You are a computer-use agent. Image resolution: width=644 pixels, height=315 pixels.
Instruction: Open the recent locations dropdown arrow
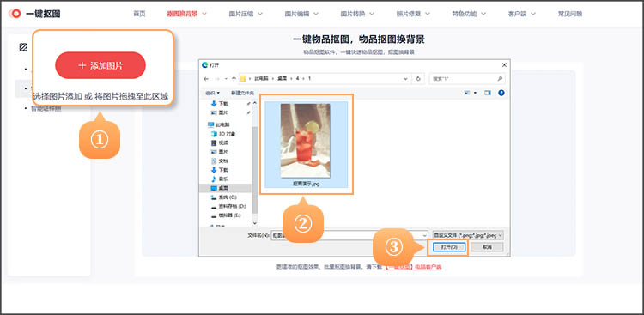pos(226,78)
